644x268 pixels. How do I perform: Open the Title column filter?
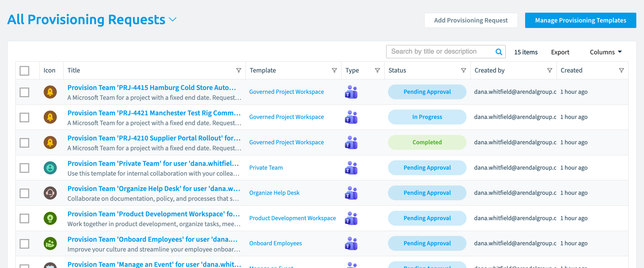coord(239,70)
